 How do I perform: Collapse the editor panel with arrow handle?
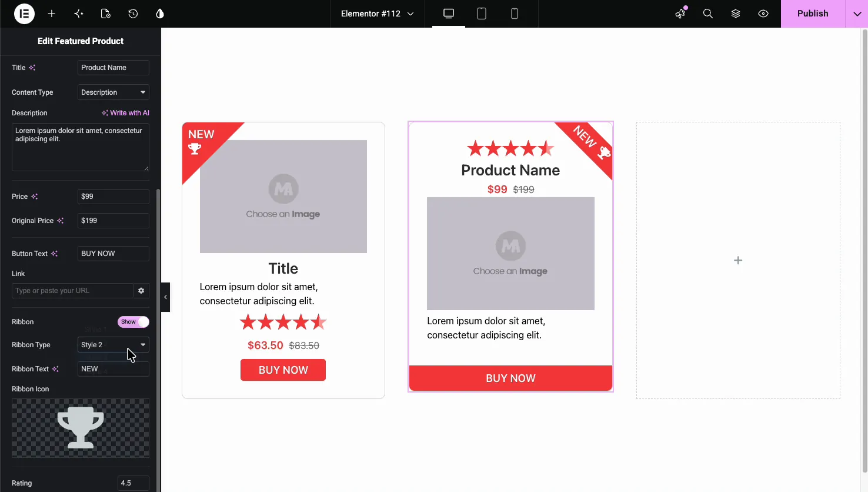pyautogui.click(x=165, y=297)
